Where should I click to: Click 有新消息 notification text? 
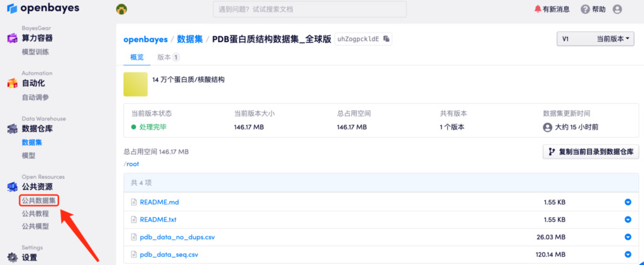[x=556, y=9]
